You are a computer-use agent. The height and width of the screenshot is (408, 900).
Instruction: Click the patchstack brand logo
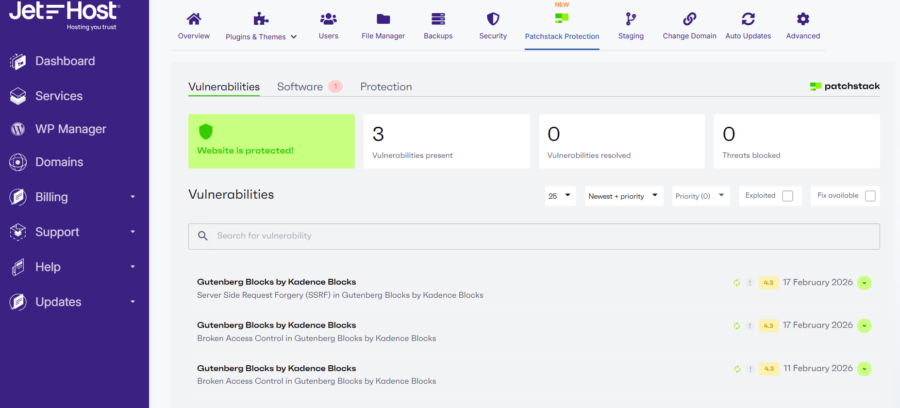click(x=844, y=87)
